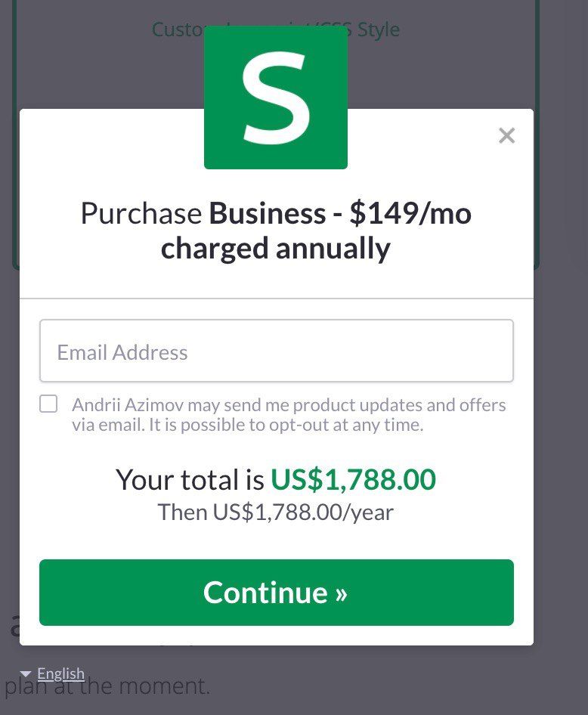Focus the Email Address input field
The height and width of the screenshot is (715, 588).
[276, 351]
